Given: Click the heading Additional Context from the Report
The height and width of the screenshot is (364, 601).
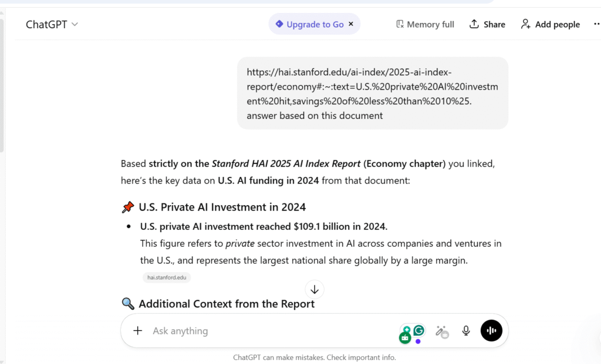Looking at the screenshot, I should click(227, 304).
